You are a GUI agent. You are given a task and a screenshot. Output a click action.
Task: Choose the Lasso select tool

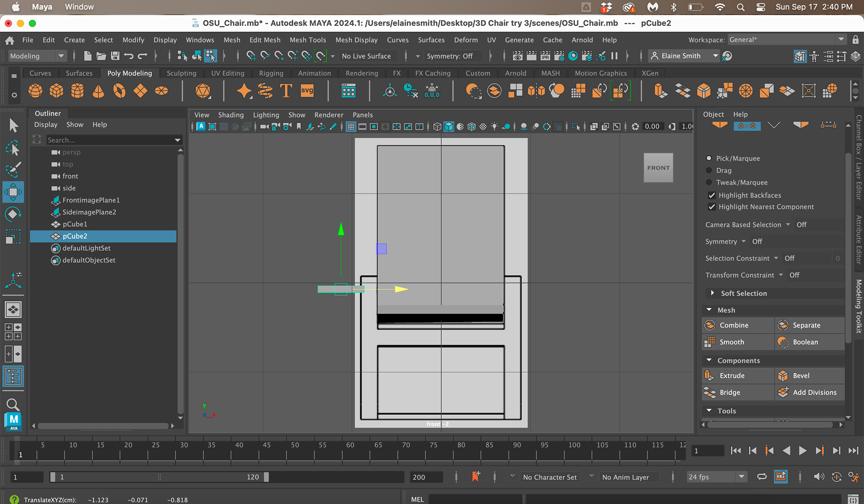[13, 148]
